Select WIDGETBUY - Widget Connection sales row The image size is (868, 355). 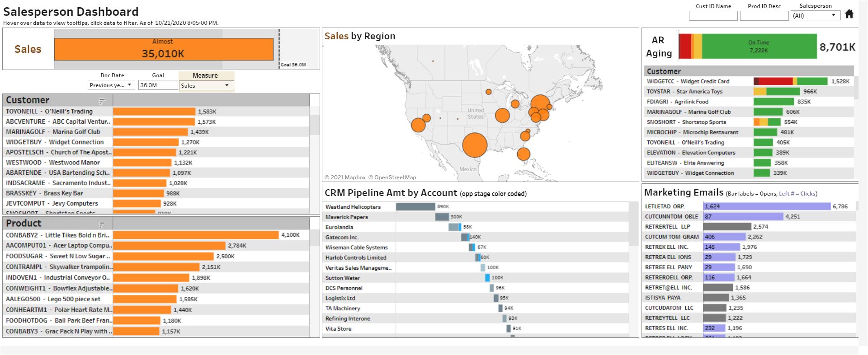tap(156, 142)
